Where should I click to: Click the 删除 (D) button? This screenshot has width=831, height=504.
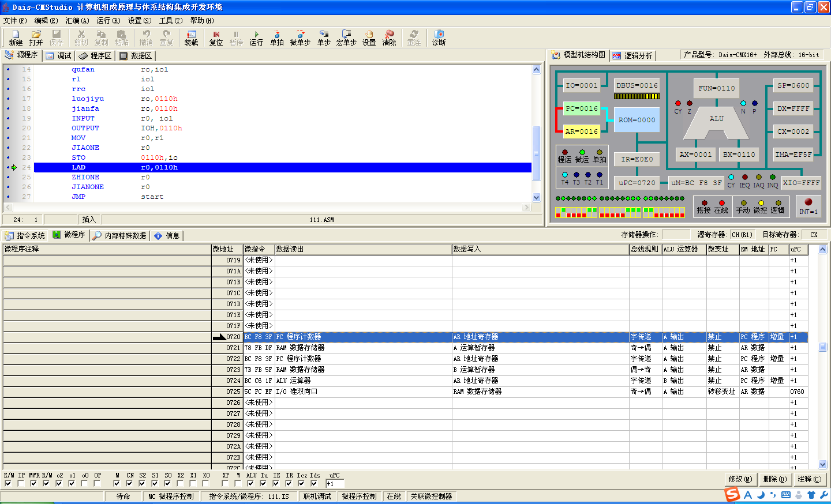coord(774,479)
